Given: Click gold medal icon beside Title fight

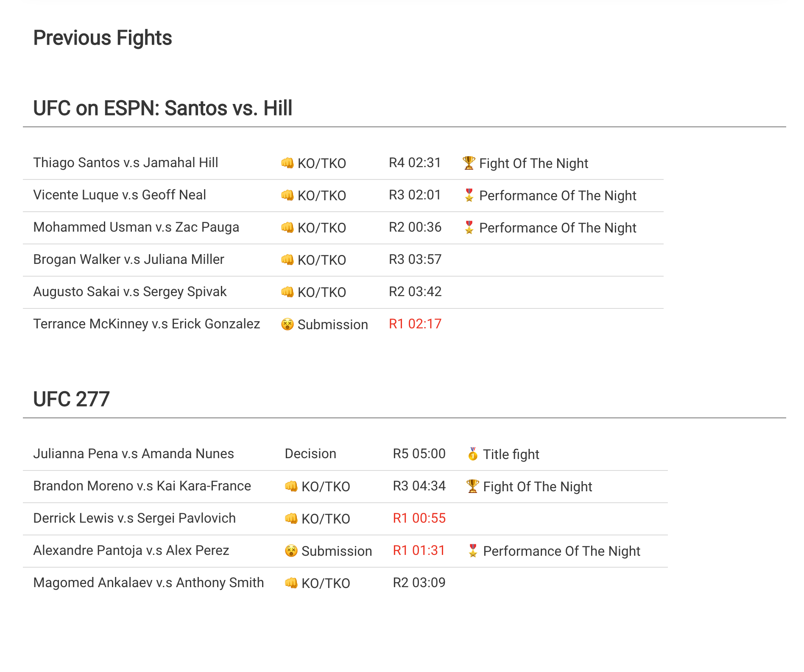Looking at the screenshot, I should coord(472,454).
